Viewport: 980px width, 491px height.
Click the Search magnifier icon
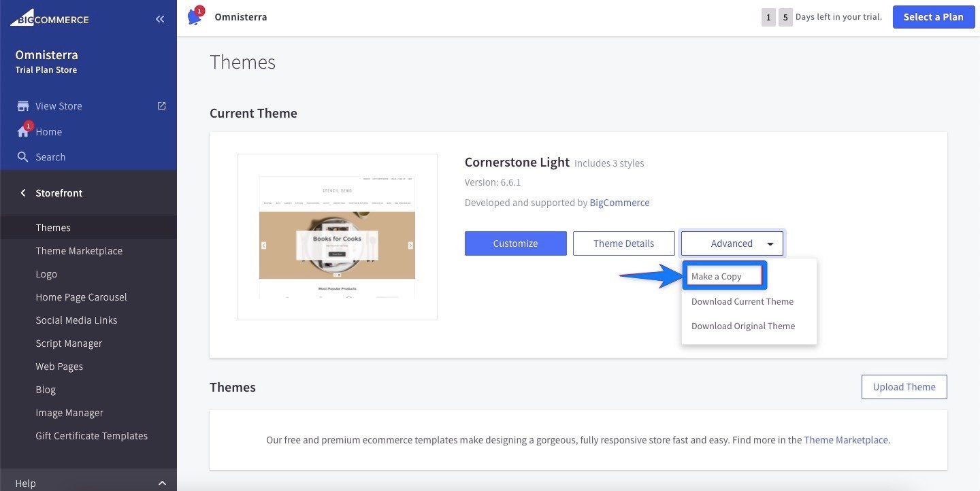pyautogui.click(x=23, y=157)
